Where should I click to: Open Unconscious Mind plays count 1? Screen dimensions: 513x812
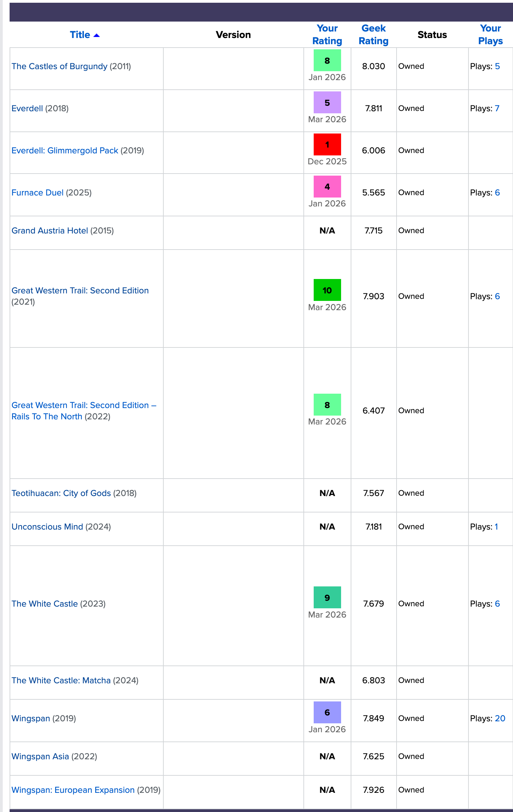click(x=496, y=527)
